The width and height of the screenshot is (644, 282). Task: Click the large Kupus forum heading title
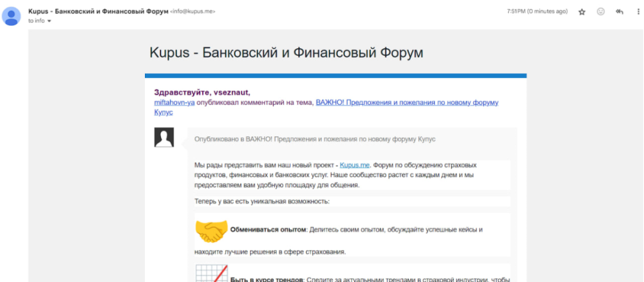pos(287,53)
